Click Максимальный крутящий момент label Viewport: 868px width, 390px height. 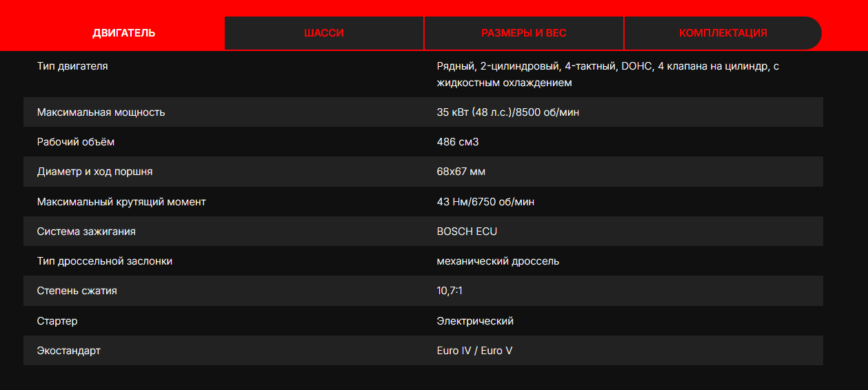[121, 202]
